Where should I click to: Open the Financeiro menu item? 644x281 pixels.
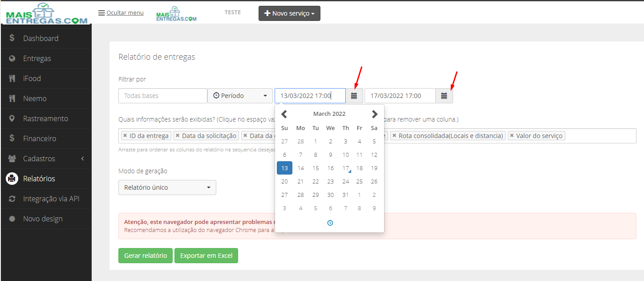tap(46, 138)
